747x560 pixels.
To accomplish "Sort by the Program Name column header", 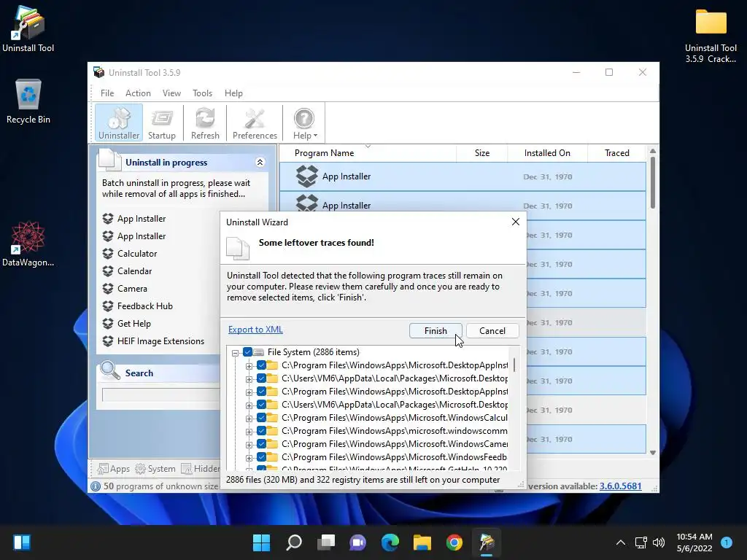I will [x=368, y=153].
